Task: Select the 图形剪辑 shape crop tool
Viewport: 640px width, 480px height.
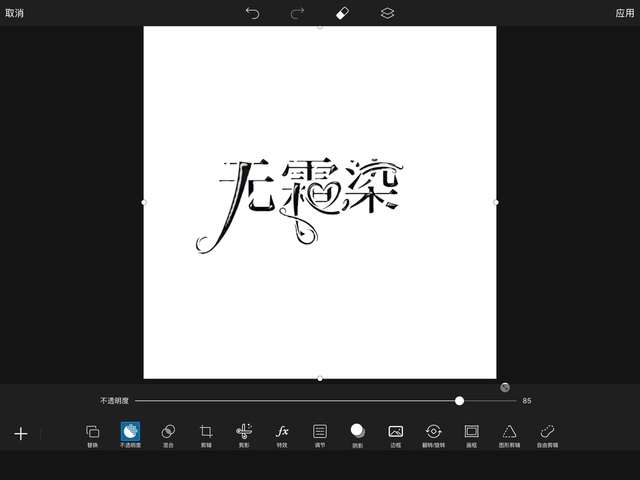Action: coord(509,433)
